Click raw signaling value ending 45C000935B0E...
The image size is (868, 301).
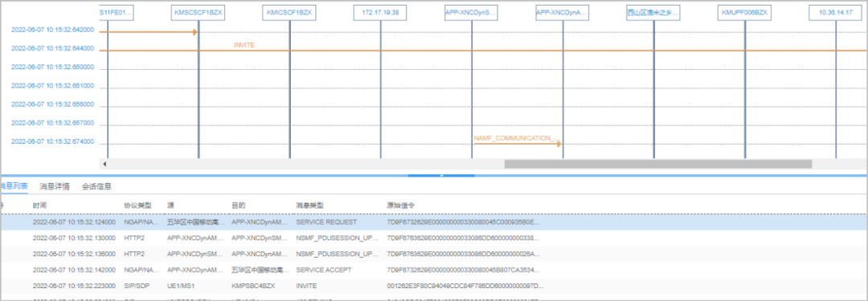pyautogui.click(x=464, y=222)
